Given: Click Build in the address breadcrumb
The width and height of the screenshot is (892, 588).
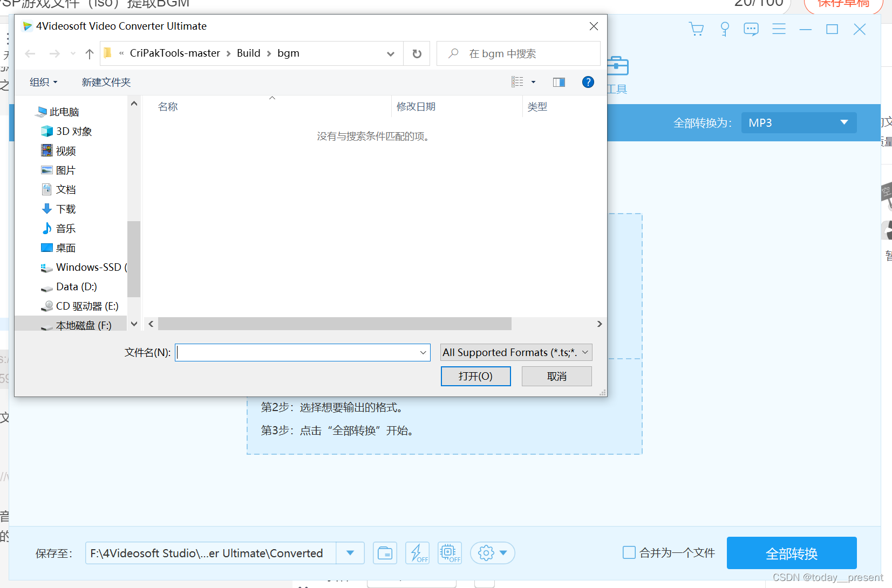Looking at the screenshot, I should click(248, 53).
